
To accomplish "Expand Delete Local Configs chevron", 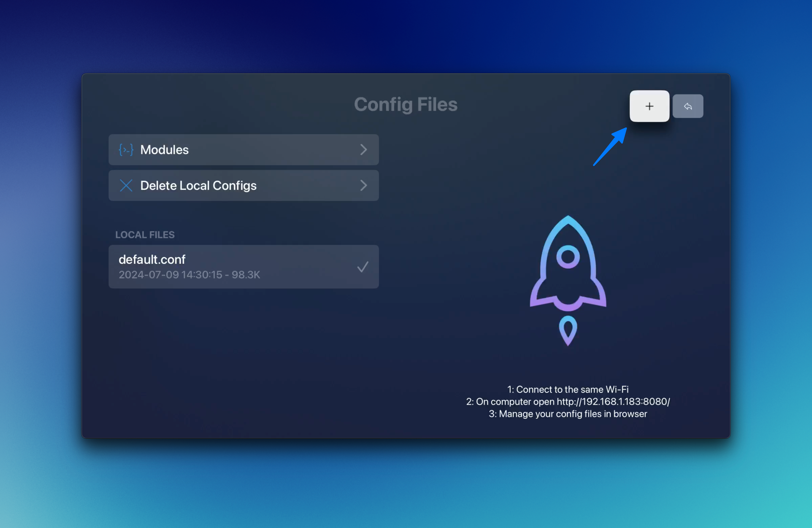I will (363, 186).
